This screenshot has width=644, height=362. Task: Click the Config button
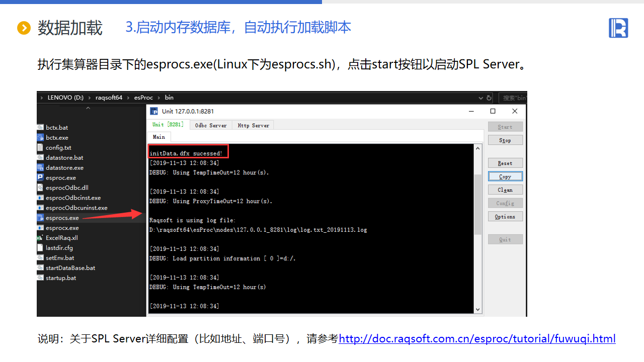coord(505,203)
